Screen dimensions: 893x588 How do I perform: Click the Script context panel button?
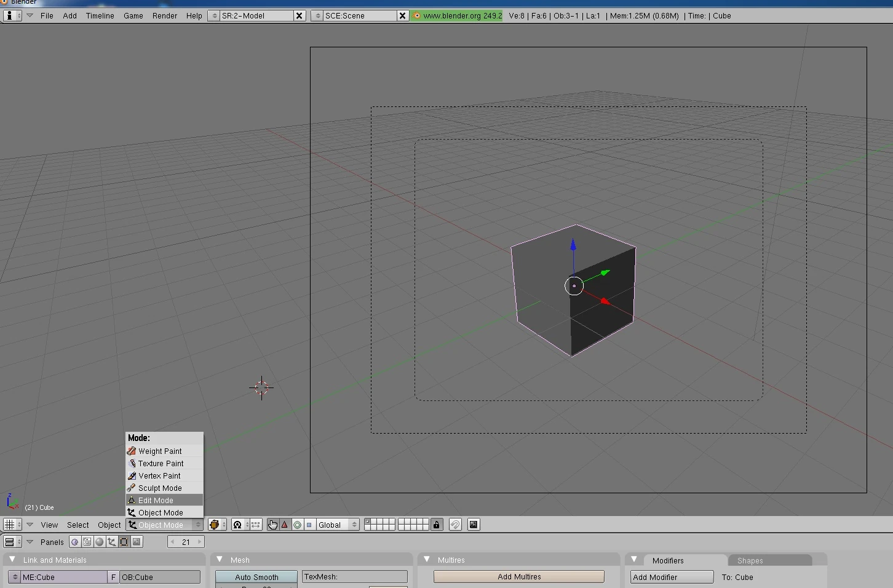point(87,542)
